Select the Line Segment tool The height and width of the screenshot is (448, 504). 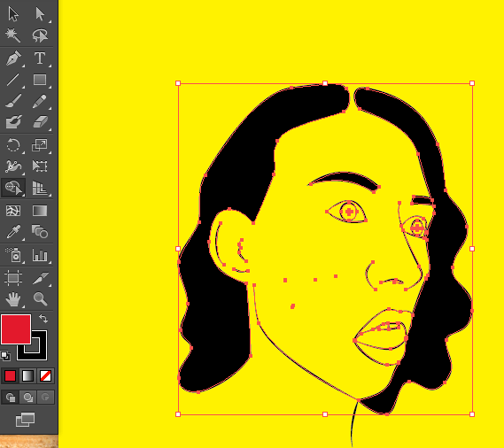tap(13, 80)
